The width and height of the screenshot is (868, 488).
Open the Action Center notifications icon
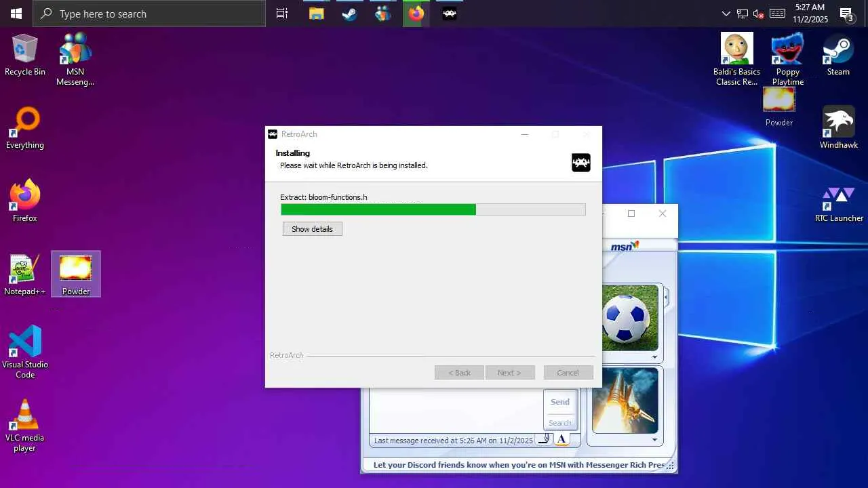coord(847,14)
